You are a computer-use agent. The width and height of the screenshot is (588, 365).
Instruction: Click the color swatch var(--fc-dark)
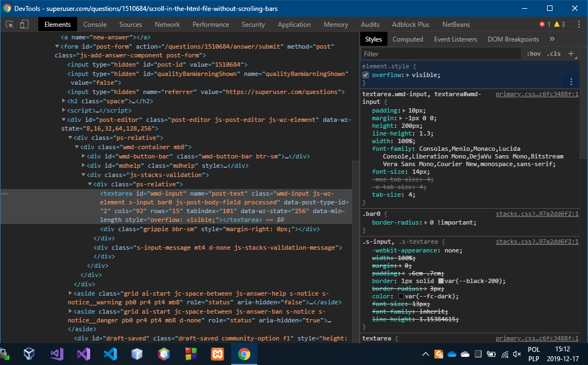[401, 296]
